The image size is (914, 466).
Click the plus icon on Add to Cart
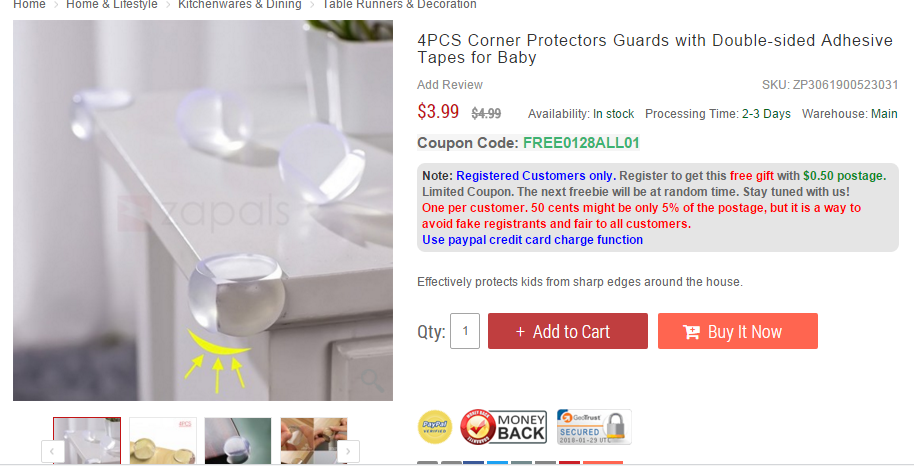pos(521,332)
